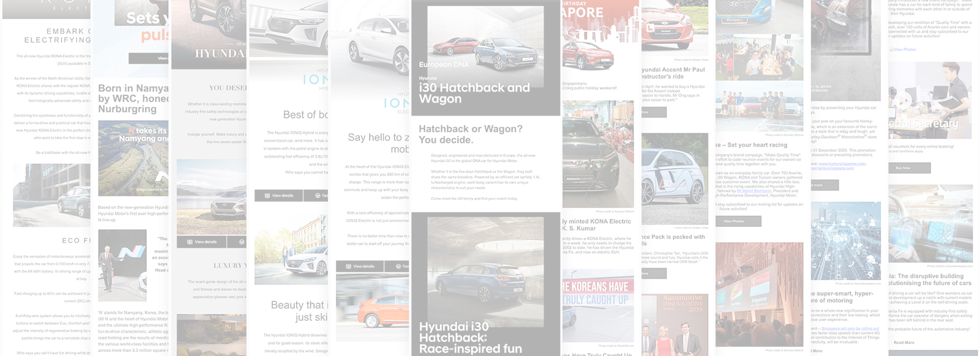Image resolution: width=980 pixels, height=356 pixels.
Task: Open the blue Tucson front photo
Action: (x=759, y=16)
